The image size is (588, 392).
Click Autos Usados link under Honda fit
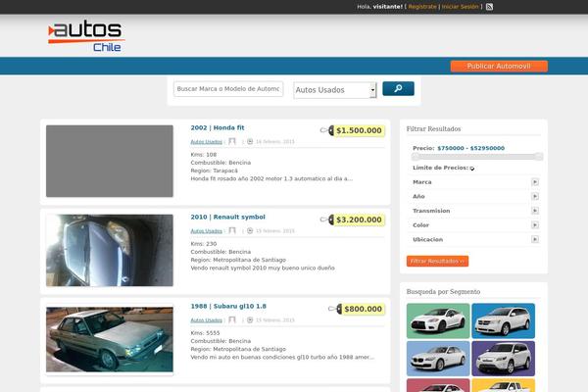206,142
